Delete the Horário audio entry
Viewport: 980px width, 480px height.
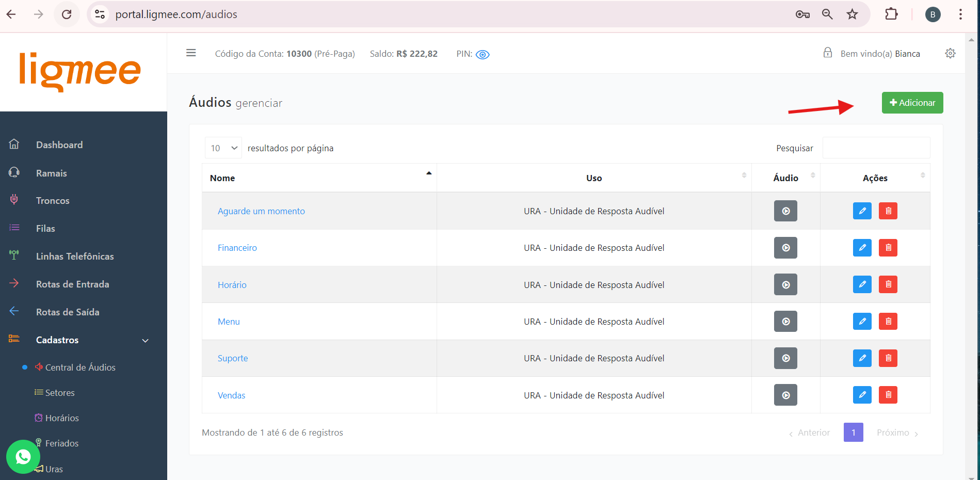pyautogui.click(x=888, y=284)
